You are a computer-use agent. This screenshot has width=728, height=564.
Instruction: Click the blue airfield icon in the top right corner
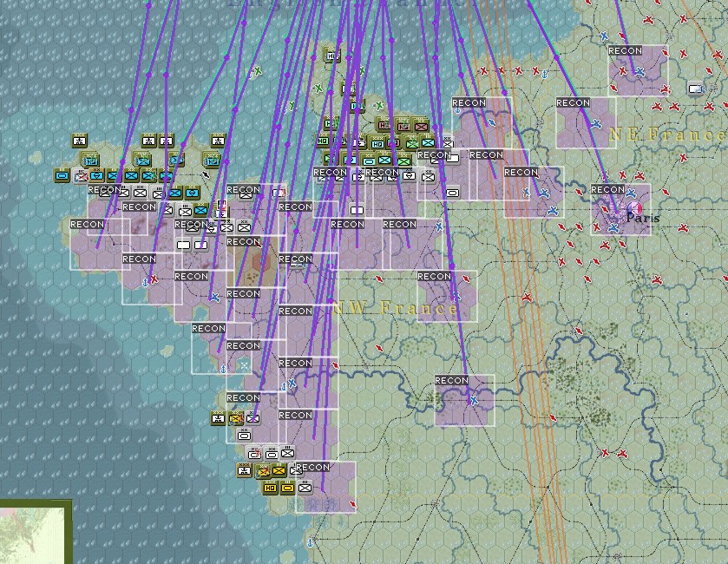click(604, 36)
